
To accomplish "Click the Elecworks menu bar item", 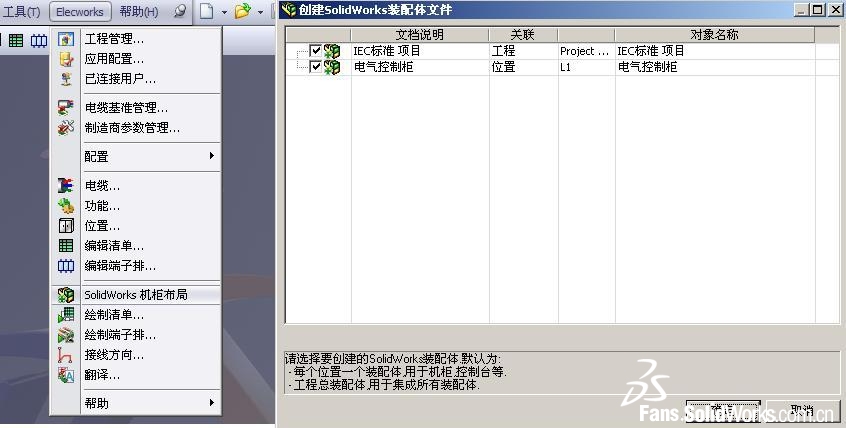I will pyautogui.click(x=80, y=11).
